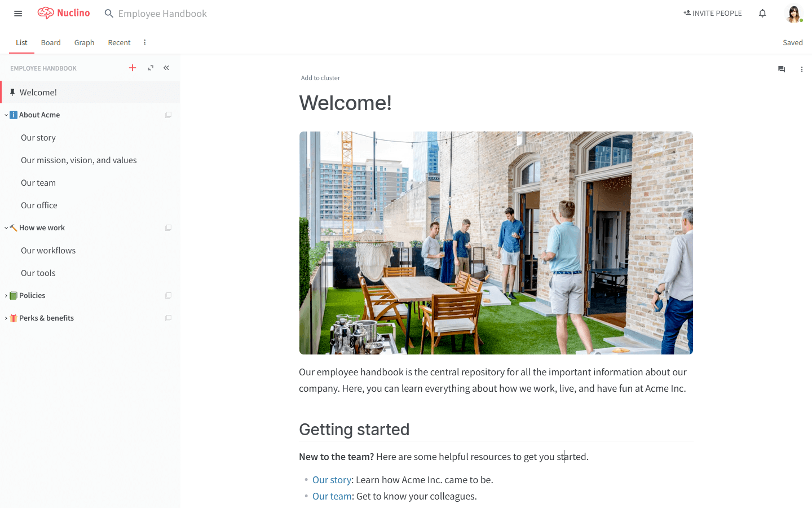Select the About Acme cluster title
The image size is (812, 508).
39,115
